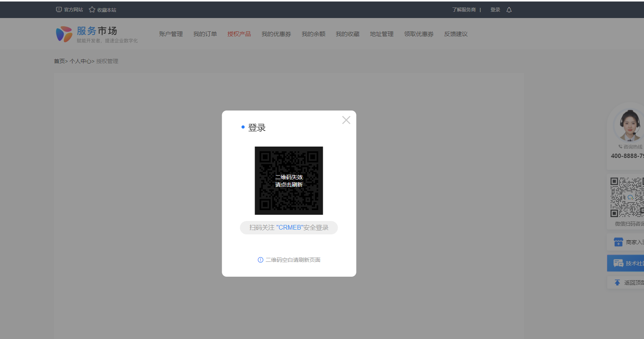Click the customer service agent avatar
The height and width of the screenshot is (339, 644).
tap(628, 125)
